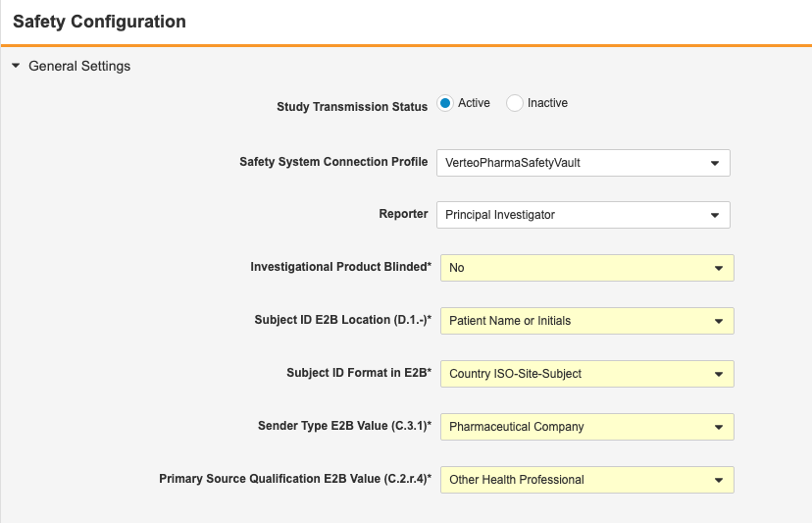Click the Safety Configuration page heading
Screen dimensions: 812x523
[99, 22]
